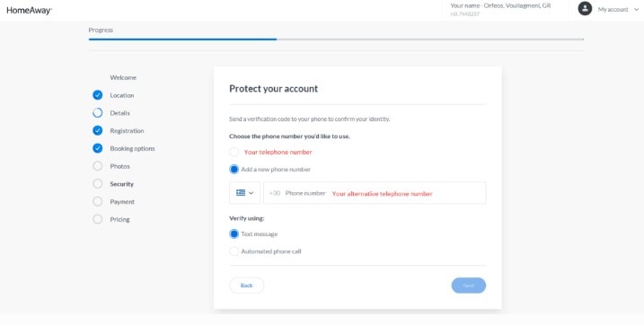Click the Registration step checkmark icon
The width and height of the screenshot is (644, 325).
click(97, 130)
